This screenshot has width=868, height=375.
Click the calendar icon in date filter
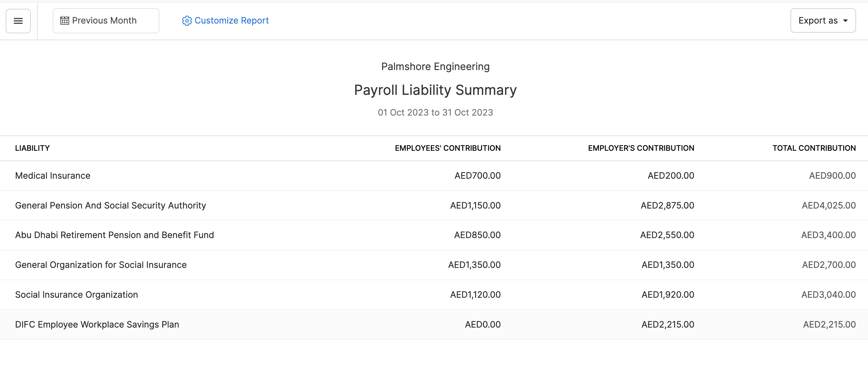pos(64,20)
